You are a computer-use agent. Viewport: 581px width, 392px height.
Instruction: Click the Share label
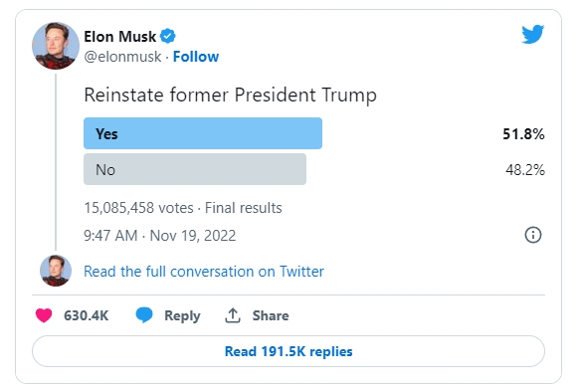(x=271, y=315)
